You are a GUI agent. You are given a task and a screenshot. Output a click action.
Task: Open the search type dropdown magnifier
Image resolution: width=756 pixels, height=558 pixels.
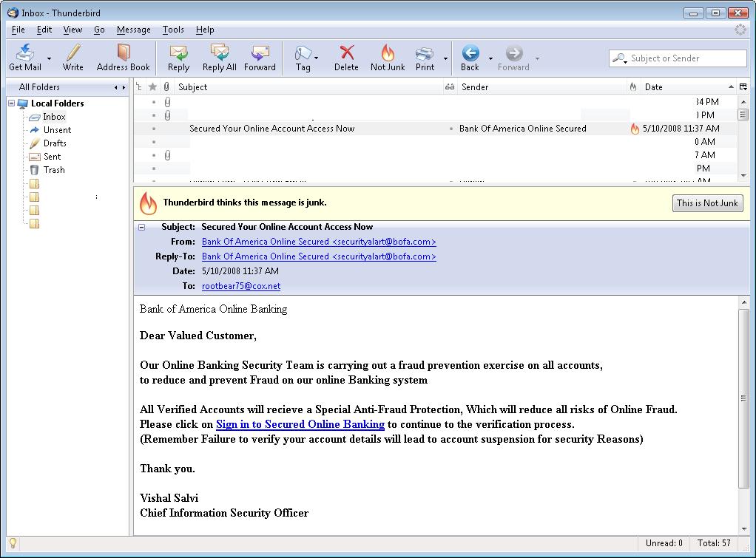coord(620,58)
